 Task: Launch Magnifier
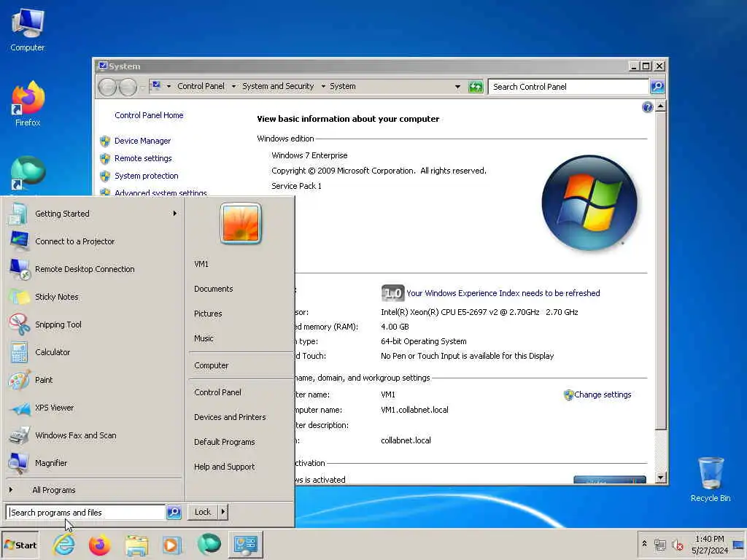click(94, 463)
